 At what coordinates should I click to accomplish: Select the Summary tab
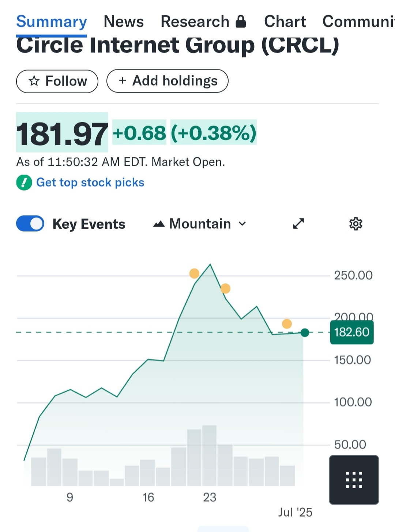(52, 22)
